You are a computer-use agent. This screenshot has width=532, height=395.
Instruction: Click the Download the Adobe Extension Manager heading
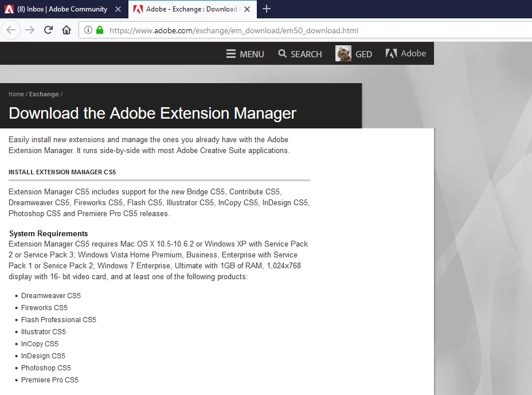(x=152, y=114)
